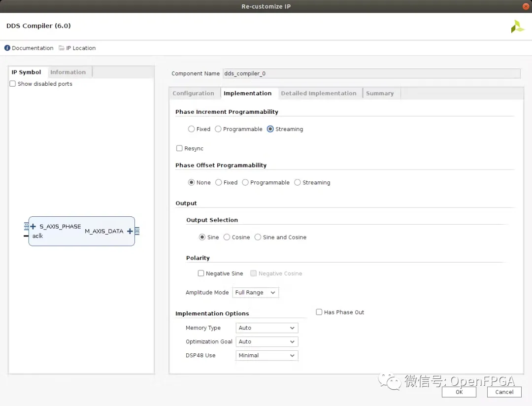This screenshot has width=532, height=406.
Task: Select Programmable phase offset radio button
Action: (x=245, y=182)
